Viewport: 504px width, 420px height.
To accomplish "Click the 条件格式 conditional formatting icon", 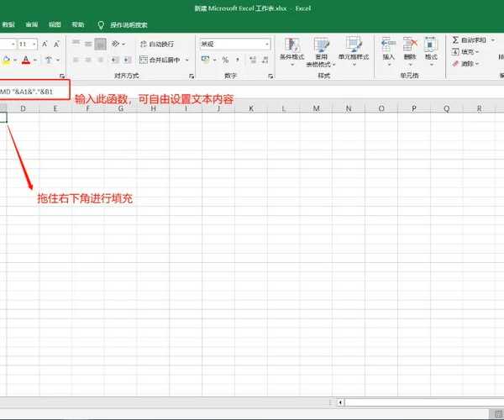I will (x=291, y=49).
